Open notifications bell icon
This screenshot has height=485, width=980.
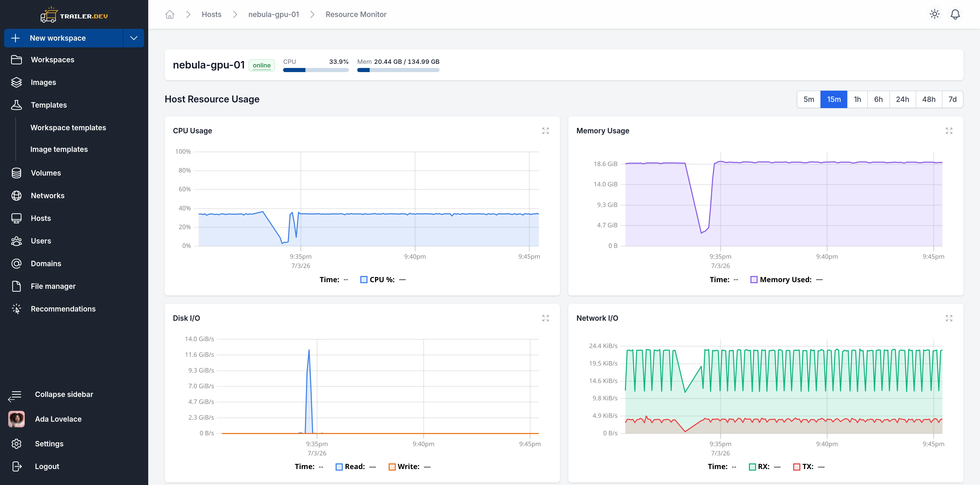(x=955, y=14)
